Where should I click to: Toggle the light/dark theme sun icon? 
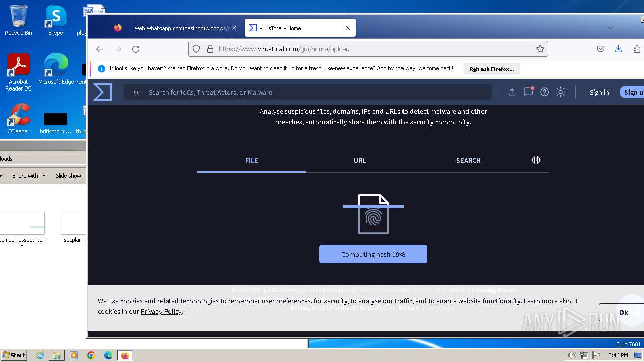(x=560, y=92)
